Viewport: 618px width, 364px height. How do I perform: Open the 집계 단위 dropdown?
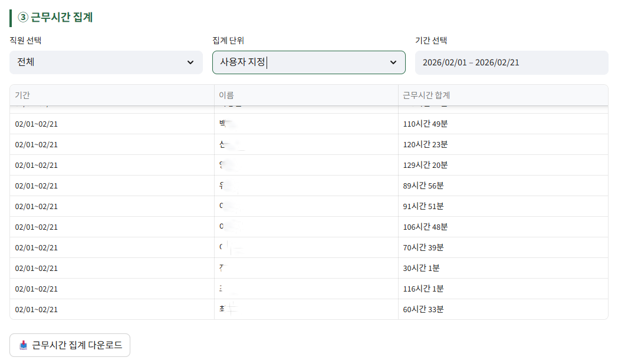(308, 62)
